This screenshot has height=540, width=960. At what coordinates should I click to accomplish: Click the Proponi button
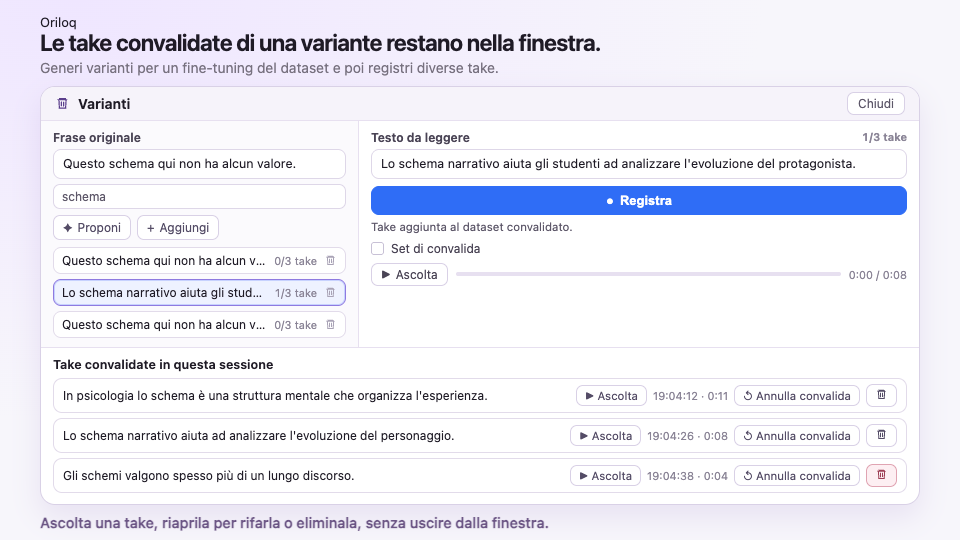(92, 228)
